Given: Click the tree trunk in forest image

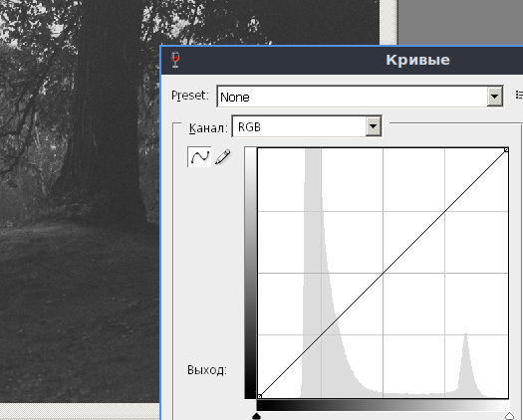Looking at the screenshot, I should tap(104, 110).
